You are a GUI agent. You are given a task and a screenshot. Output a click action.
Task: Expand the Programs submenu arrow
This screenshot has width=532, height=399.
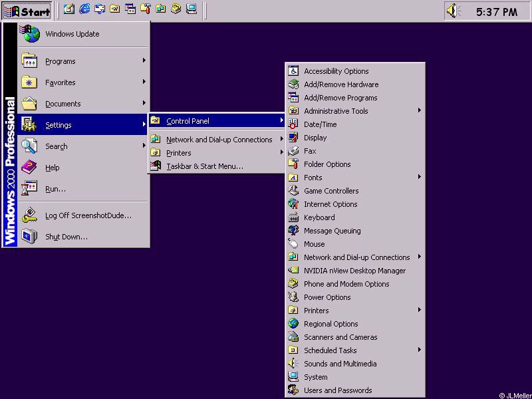[x=144, y=61]
